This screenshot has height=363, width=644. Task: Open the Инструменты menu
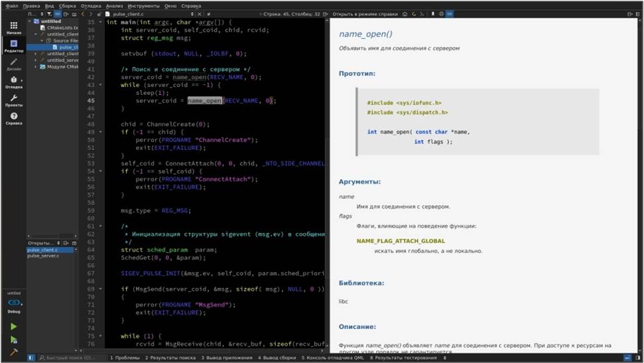click(x=144, y=6)
